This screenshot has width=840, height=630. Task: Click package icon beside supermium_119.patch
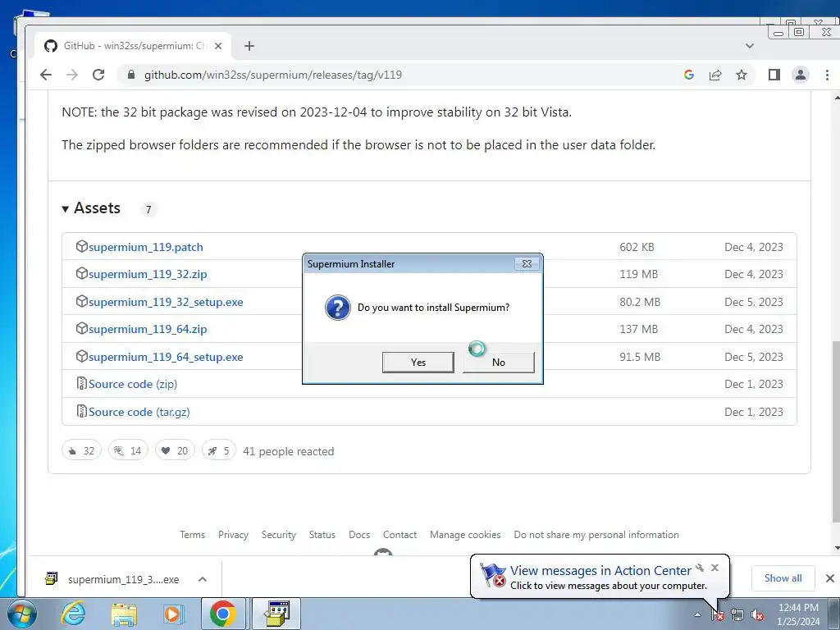point(81,246)
